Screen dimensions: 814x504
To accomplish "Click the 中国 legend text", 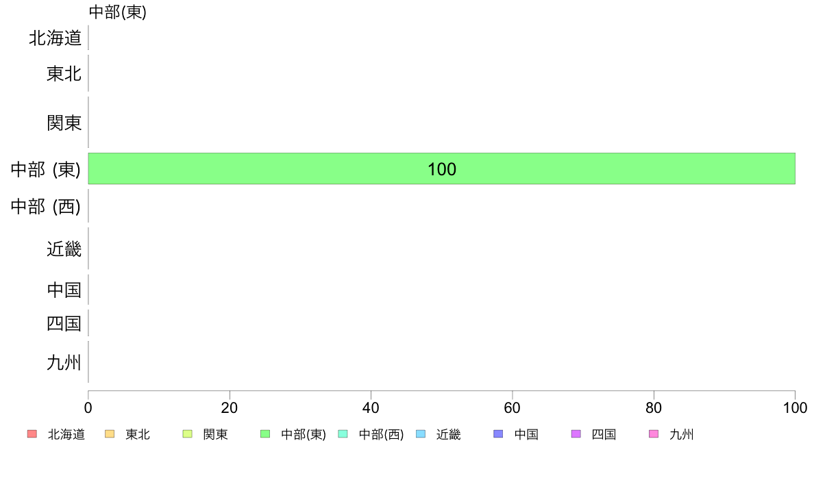I will click(526, 434).
